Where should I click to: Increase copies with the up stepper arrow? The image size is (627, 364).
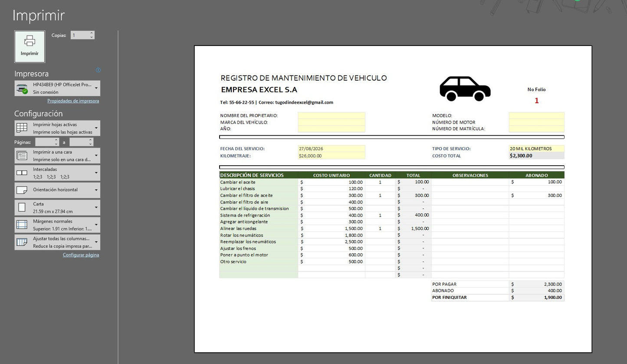92,33
